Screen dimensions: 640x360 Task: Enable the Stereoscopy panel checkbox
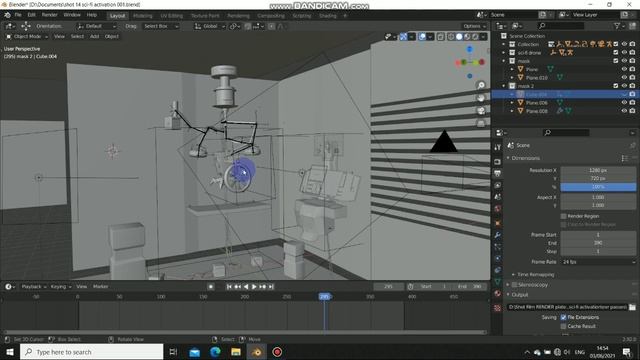point(515,284)
